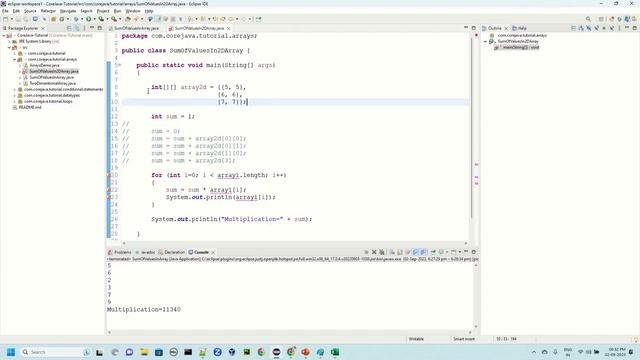Toggle Show Console When Standard Out Changes

416,252
